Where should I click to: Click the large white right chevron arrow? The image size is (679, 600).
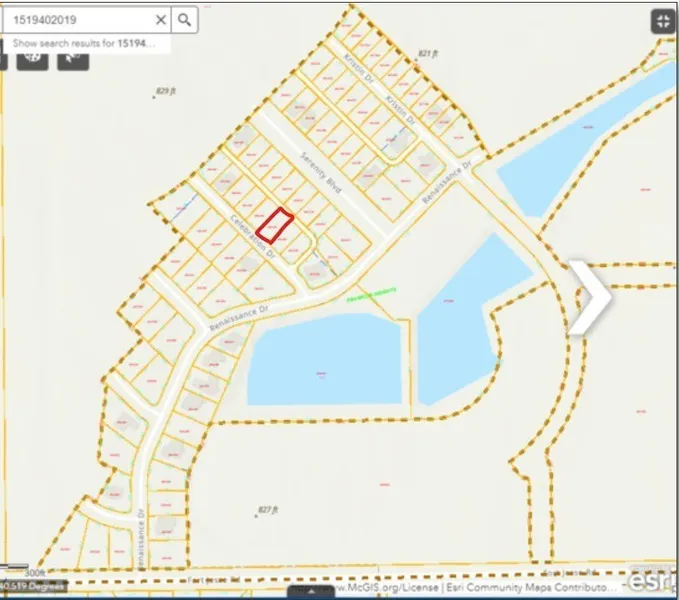point(591,296)
